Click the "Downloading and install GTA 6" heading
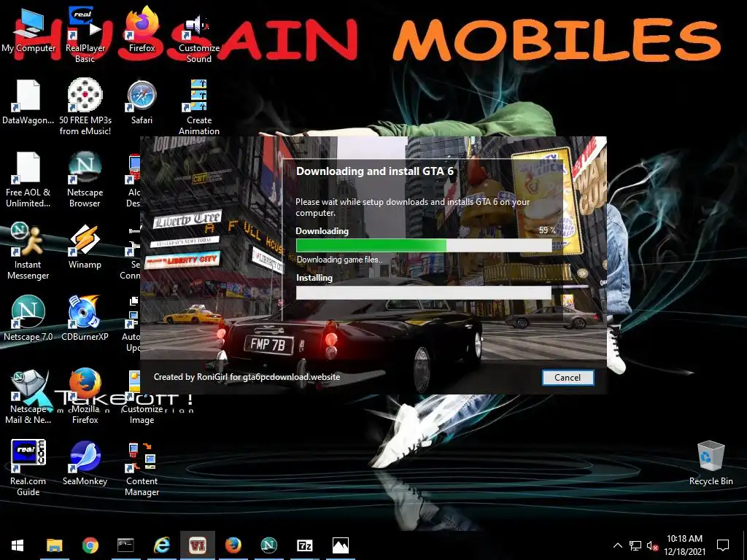 [x=375, y=171]
